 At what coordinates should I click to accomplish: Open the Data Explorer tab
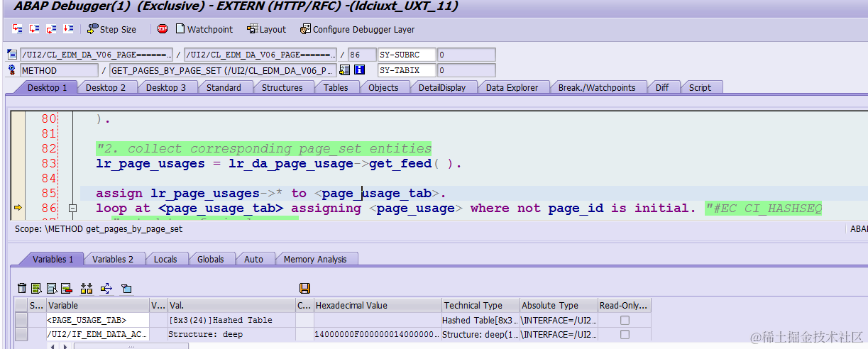[512, 87]
